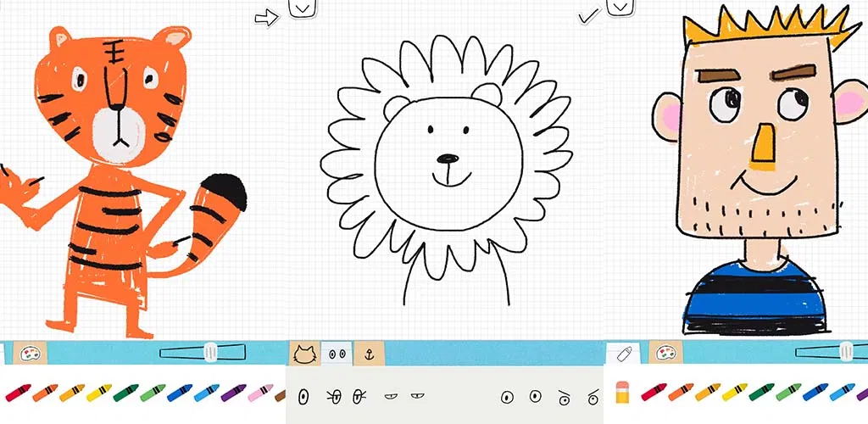Select the cat face sticker tab
This screenshot has height=424, width=868.
[304, 354]
